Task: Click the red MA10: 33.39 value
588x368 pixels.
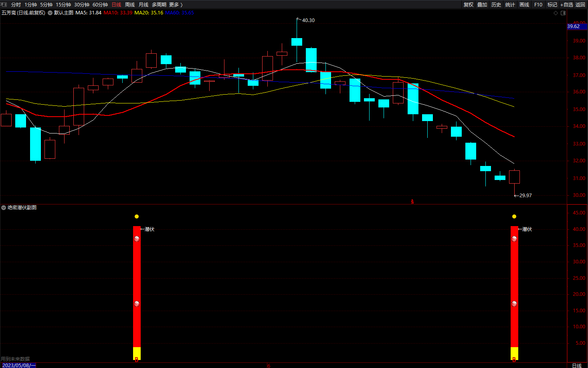Action: click(118, 13)
